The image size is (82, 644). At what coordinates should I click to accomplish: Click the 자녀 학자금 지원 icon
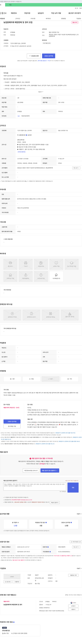(x=71, y=264)
